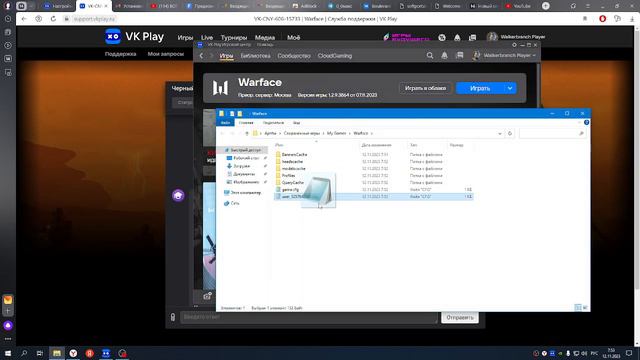Switch to the YouTube browser tab
This screenshot has height=360, width=640.
click(x=518, y=6)
